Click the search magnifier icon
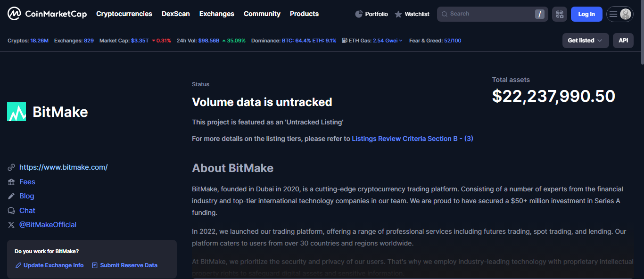 click(x=445, y=14)
